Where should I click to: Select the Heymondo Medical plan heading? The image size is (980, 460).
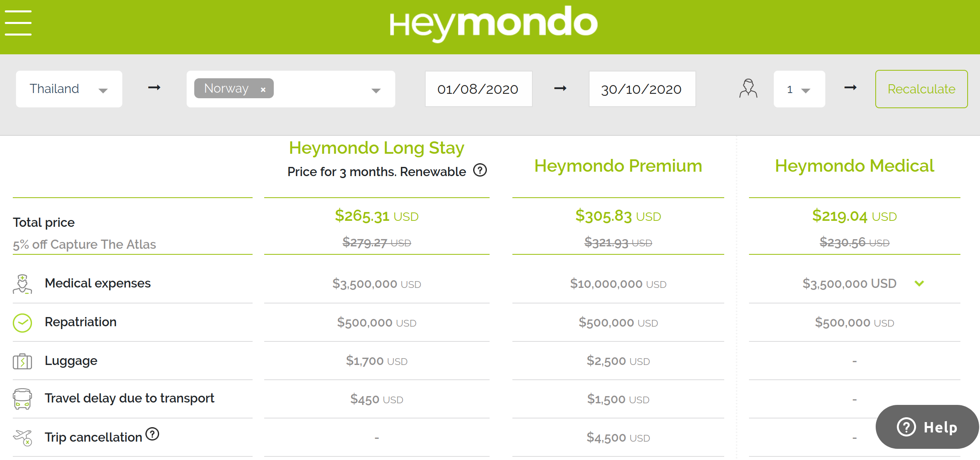[855, 166]
